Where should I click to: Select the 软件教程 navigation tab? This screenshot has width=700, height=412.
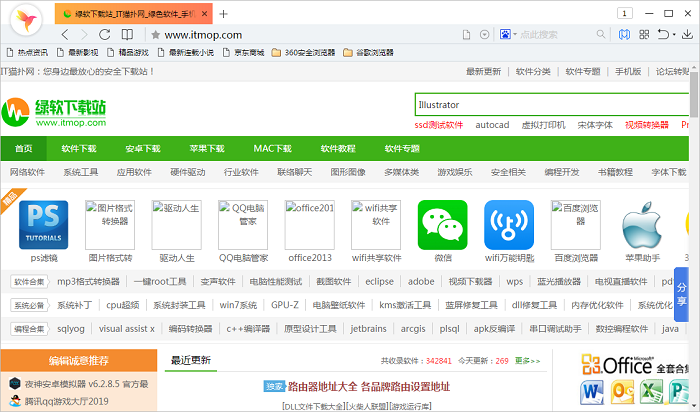[x=338, y=149]
